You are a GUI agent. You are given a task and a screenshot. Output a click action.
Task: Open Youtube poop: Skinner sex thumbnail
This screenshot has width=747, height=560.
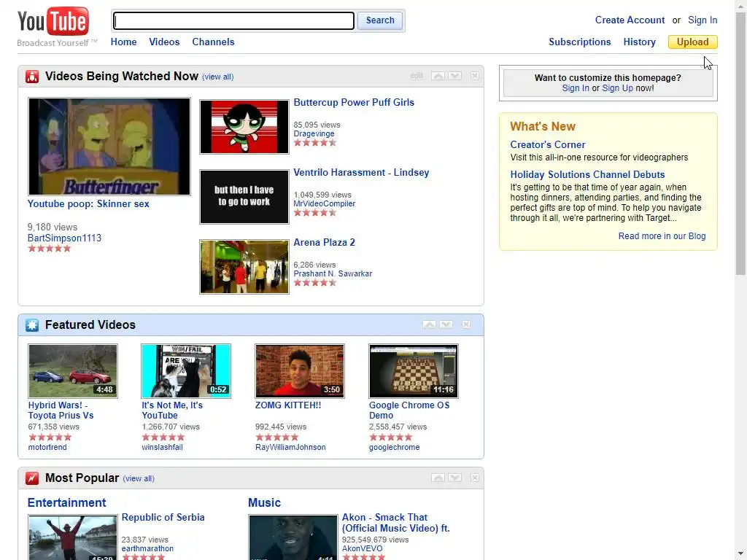(x=109, y=147)
